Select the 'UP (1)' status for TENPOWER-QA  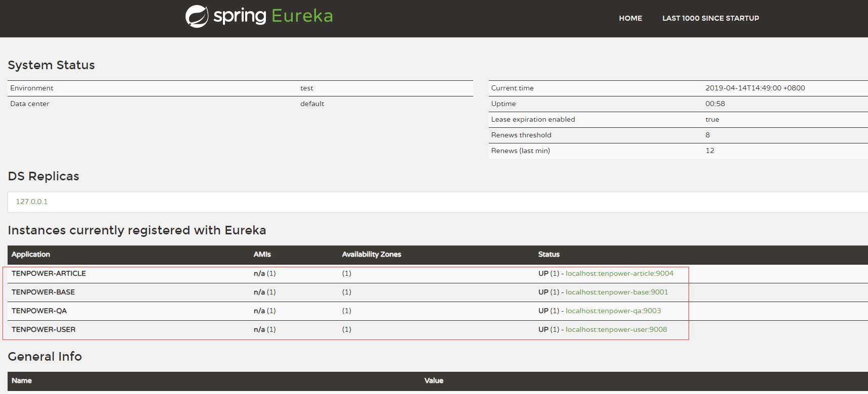coord(549,311)
